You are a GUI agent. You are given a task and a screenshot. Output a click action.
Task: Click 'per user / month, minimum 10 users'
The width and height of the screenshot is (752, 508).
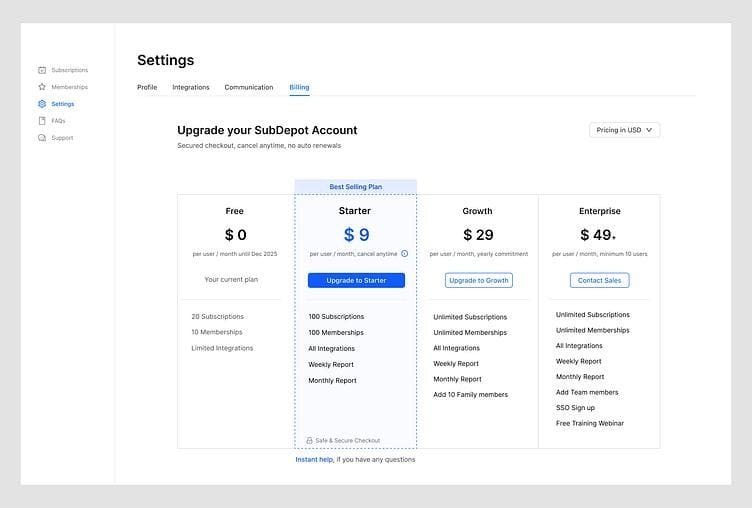tap(599, 254)
